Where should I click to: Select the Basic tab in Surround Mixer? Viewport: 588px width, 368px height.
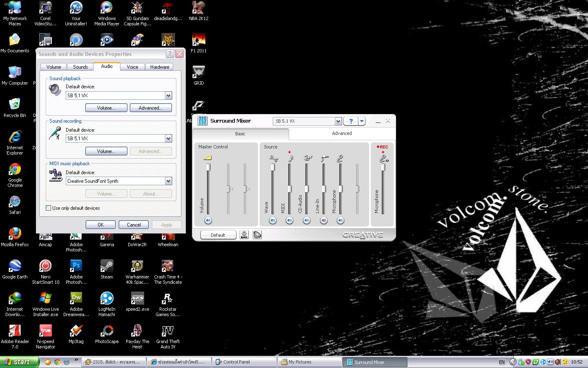tap(240, 134)
